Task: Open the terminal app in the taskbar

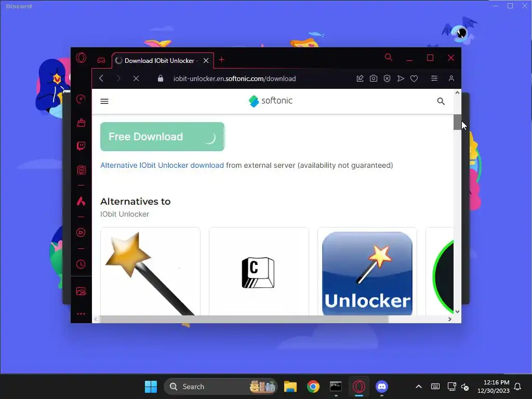Action: coord(336,387)
